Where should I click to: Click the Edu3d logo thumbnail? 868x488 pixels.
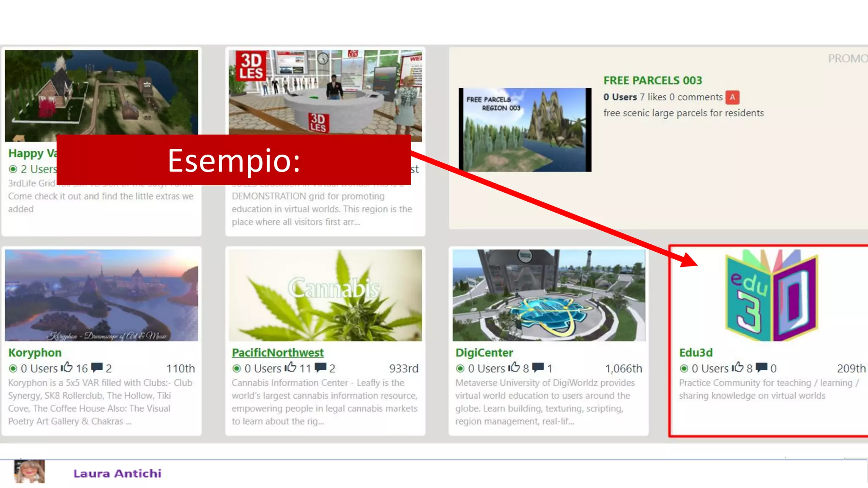(771, 295)
